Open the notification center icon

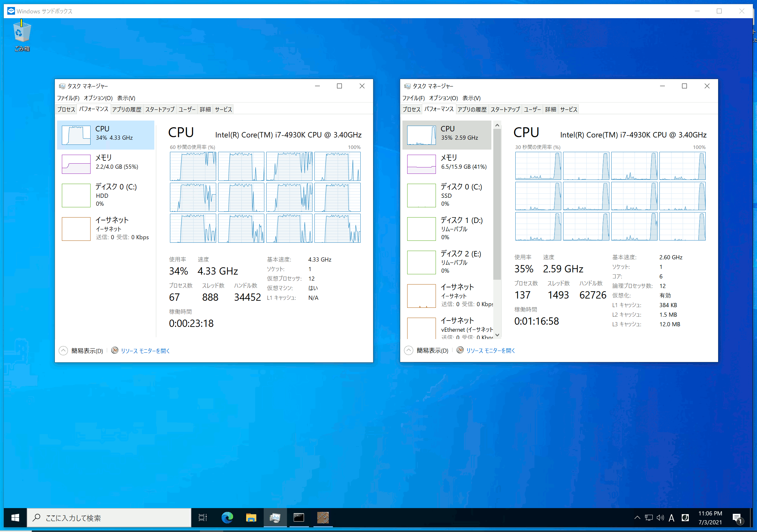pos(737,518)
